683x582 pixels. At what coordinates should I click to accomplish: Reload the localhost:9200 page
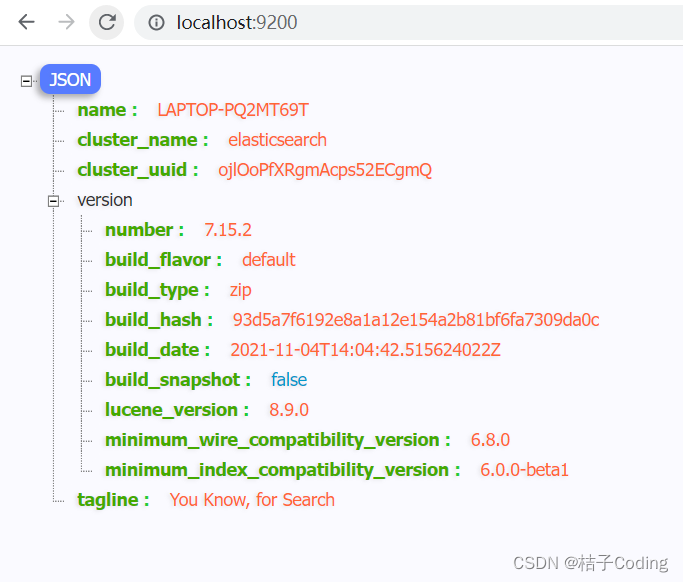point(107,22)
